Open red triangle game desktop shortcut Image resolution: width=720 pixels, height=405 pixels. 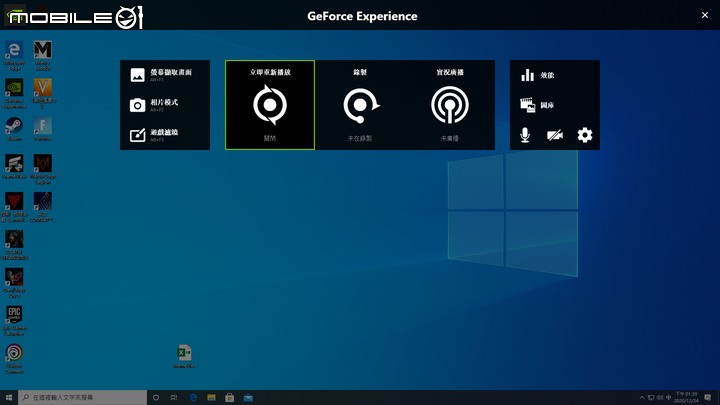[14, 207]
